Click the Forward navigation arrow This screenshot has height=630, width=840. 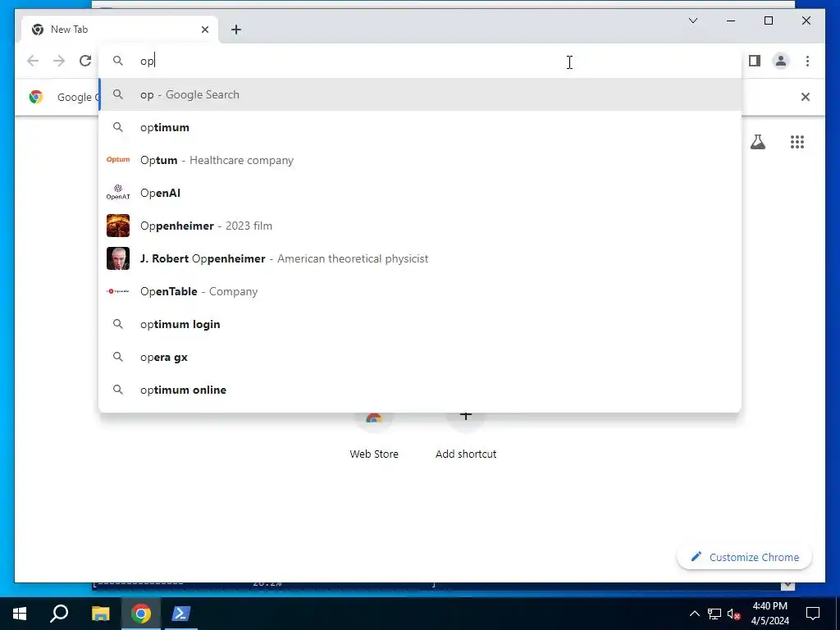pyautogui.click(x=59, y=61)
